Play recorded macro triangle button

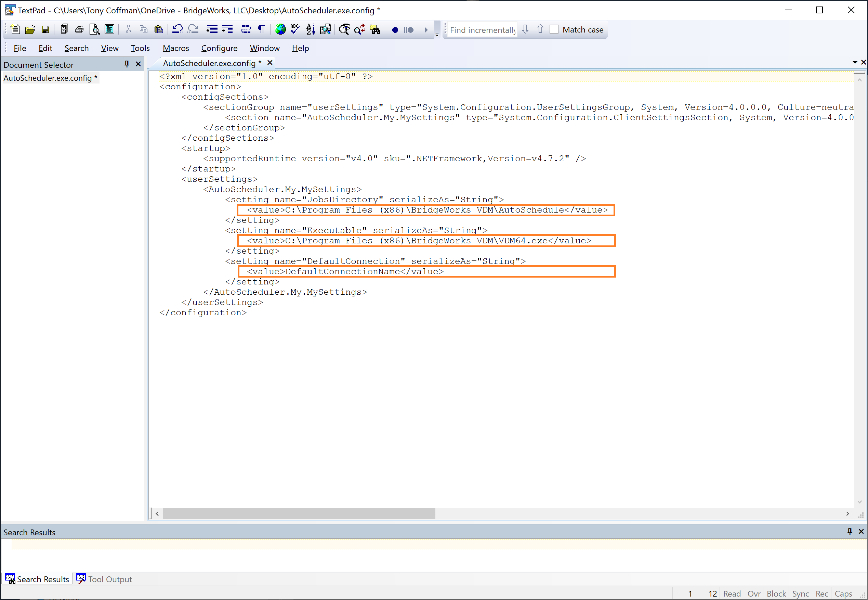pyautogui.click(x=426, y=30)
